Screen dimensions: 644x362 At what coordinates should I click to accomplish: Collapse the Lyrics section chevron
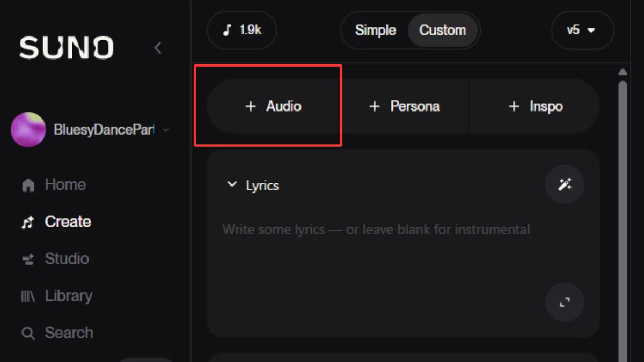click(x=232, y=184)
